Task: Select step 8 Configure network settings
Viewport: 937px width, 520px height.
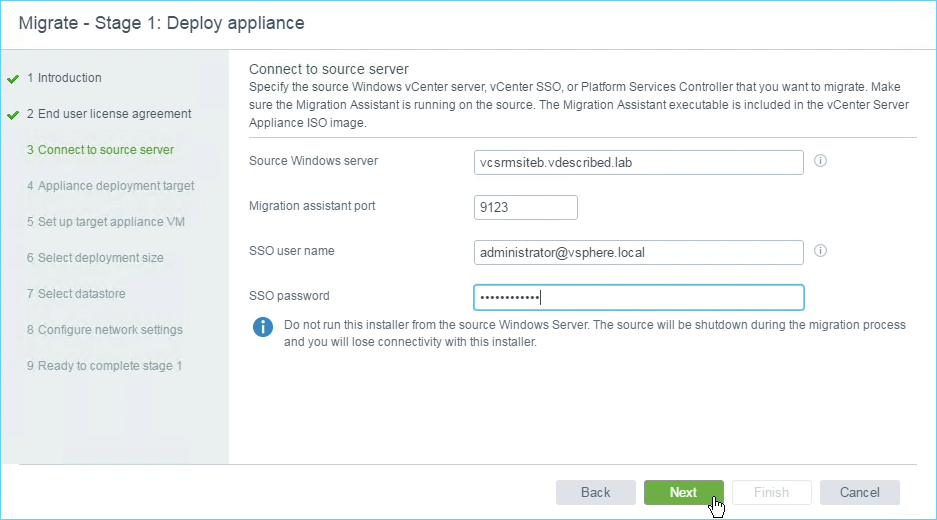Action: coord(105,329)
